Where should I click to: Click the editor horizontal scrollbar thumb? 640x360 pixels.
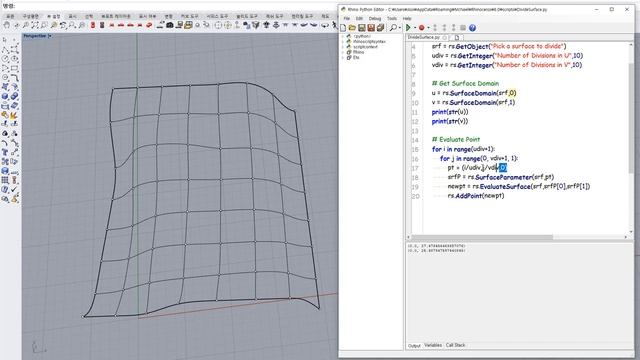pyautogui.click(x=482, y=237)
